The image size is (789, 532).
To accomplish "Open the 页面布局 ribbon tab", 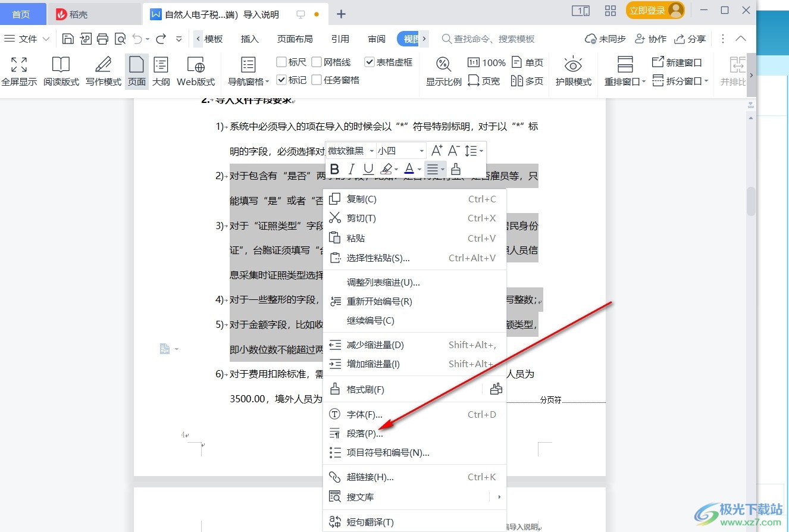I will pyautogui.click(x=295, y=39).
